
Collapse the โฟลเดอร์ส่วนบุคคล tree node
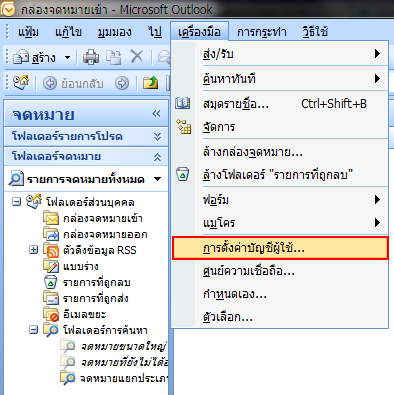point(16,202)
